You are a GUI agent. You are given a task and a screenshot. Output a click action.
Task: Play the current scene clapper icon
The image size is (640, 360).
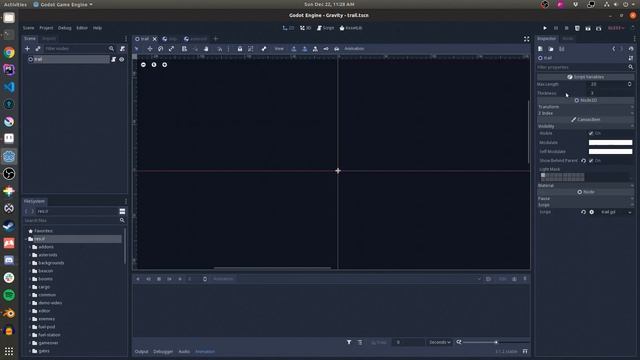[x=588, y=28]
